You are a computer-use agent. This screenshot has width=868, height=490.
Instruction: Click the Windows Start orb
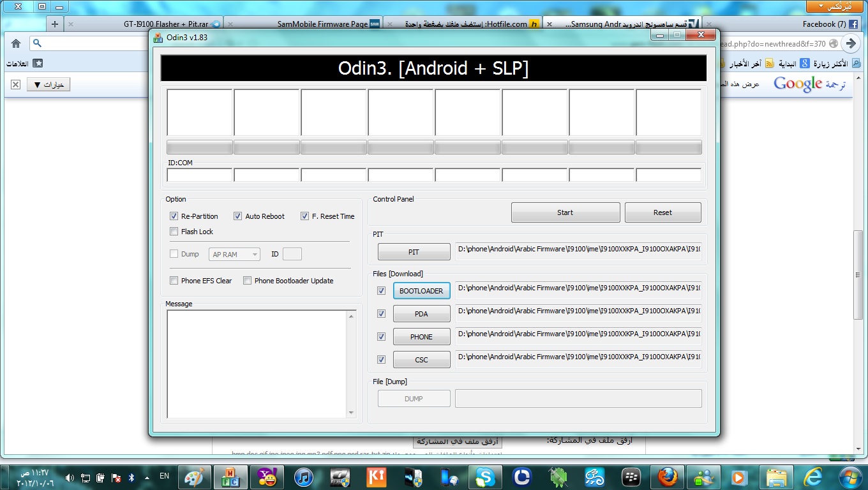click(849, 477)
